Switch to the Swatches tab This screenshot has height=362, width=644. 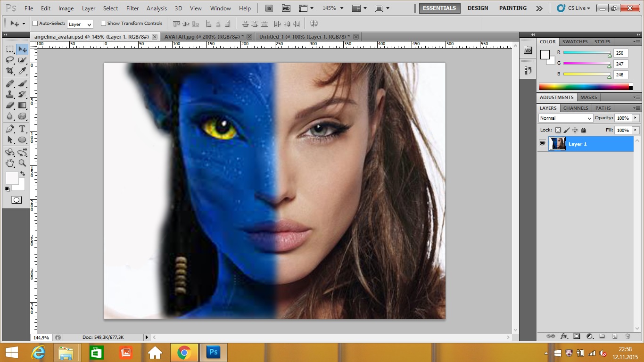coord(575,42)
